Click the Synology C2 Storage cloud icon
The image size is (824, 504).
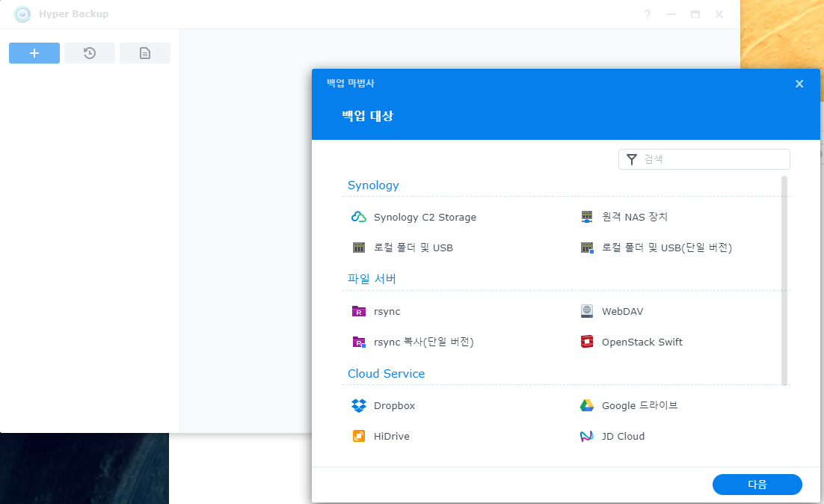pyautogui.click(x=359, y=217)
